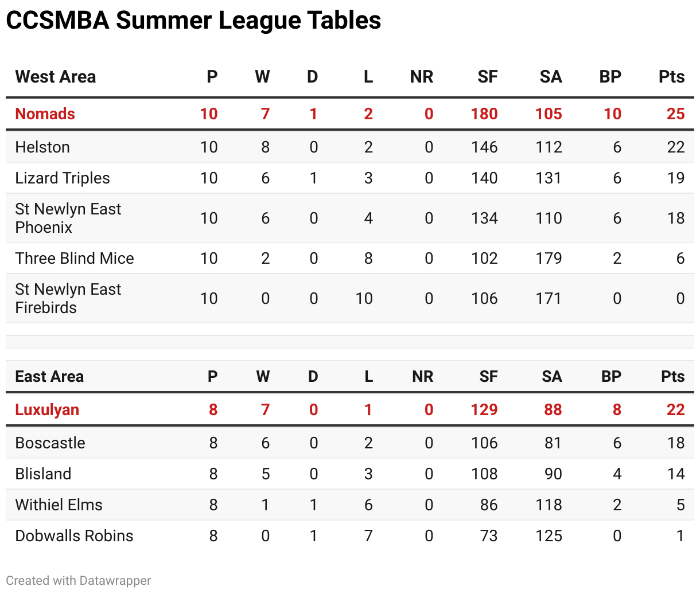This screenshot has height=594, width=700.
Task: Select the Dobwalls Robins team name
Action: pos(75,536)
